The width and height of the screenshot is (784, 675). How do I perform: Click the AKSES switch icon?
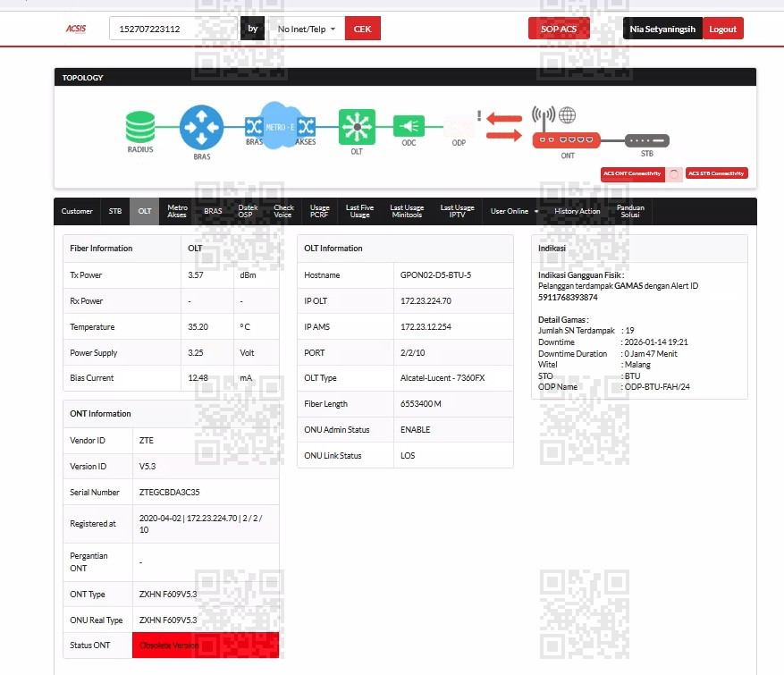pyautogui.click(x=307, y=126)
